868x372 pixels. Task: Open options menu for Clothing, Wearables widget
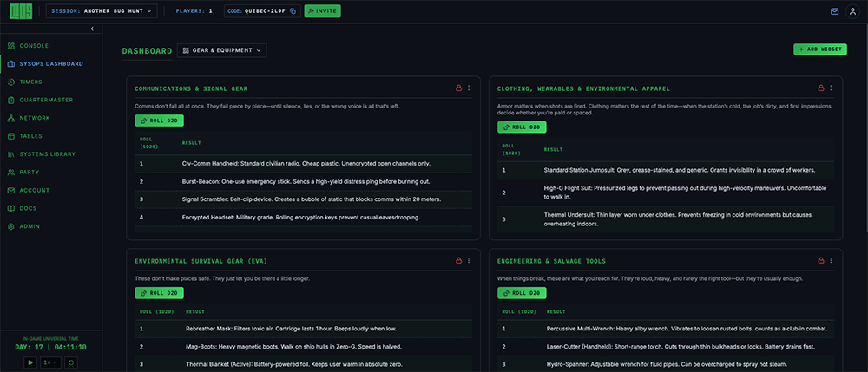coord(832,88)
